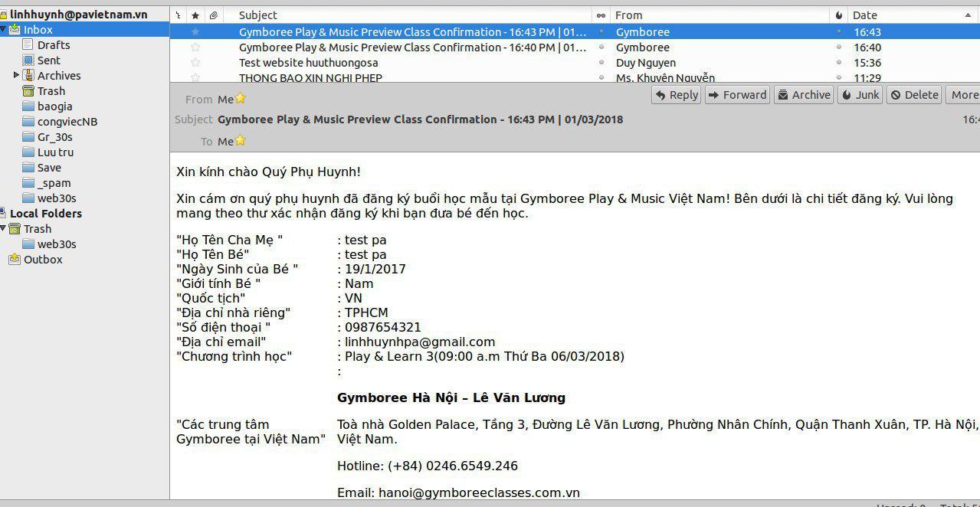Image resolution: width=980 pixels, height=507 pixels.
Task: Click the hanoi@gymboreeclasses.com.vn email address
Action: pyautogui.click(x=479, y=493)
